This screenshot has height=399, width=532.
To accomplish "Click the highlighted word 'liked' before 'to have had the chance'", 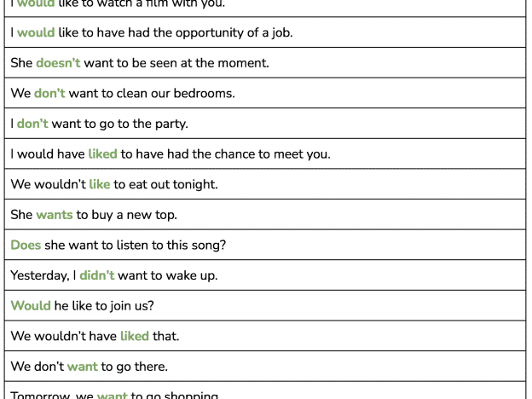I will [x=102, y=154].
